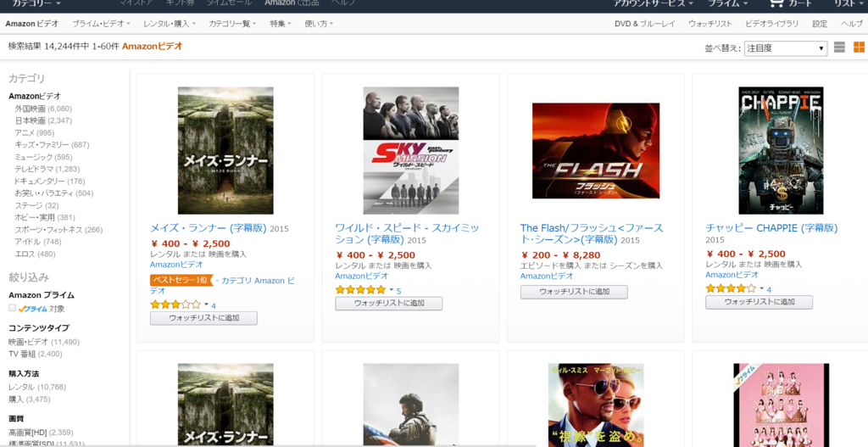Expand the リスト header dropdown

click(x=849, y=3)
